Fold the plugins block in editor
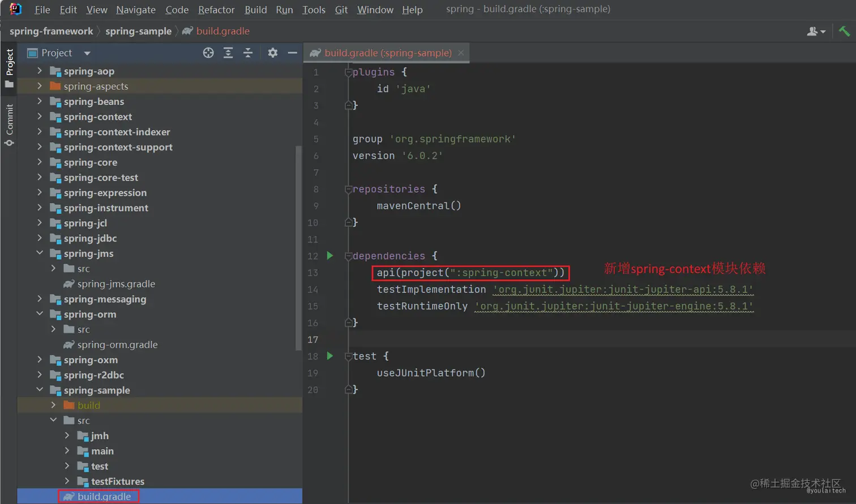Screen dimensions: 856x504 (348, 72)
